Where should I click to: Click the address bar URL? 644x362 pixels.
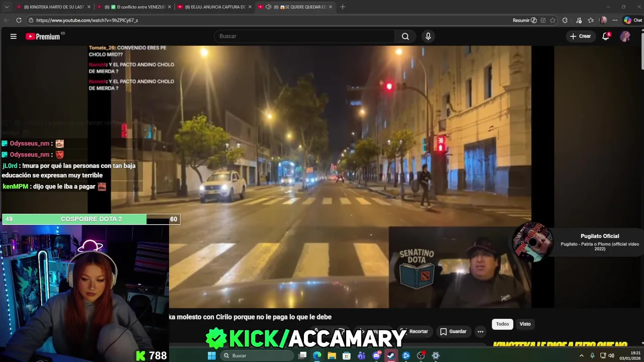click(x=87, y=20)
